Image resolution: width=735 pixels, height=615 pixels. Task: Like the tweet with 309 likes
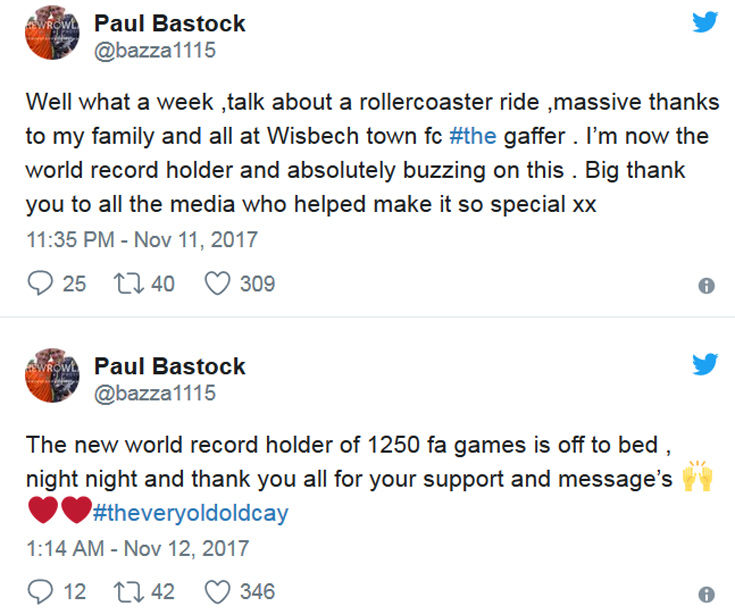click(217, 284)
